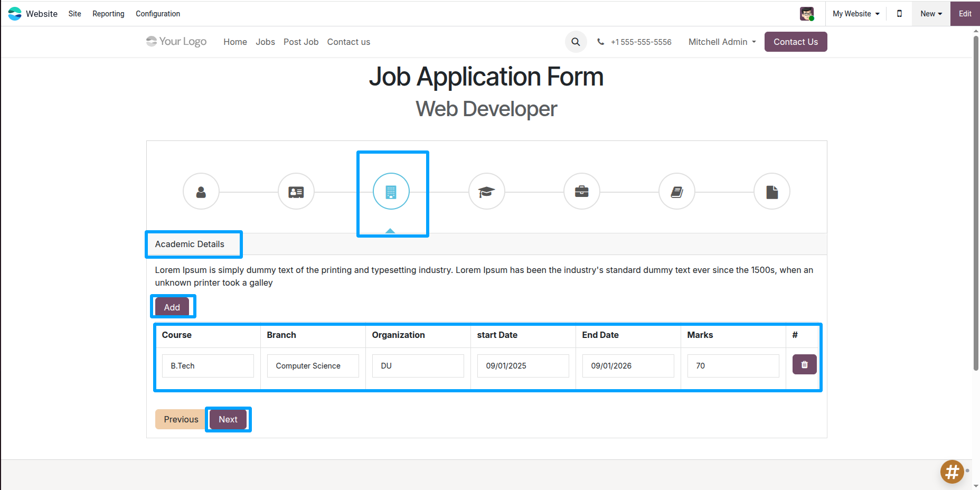The width and height of the screenshot is (980, 490).
Task: Expand the Mitchell Admin dropdown
Action: click(x=722, y=42)
